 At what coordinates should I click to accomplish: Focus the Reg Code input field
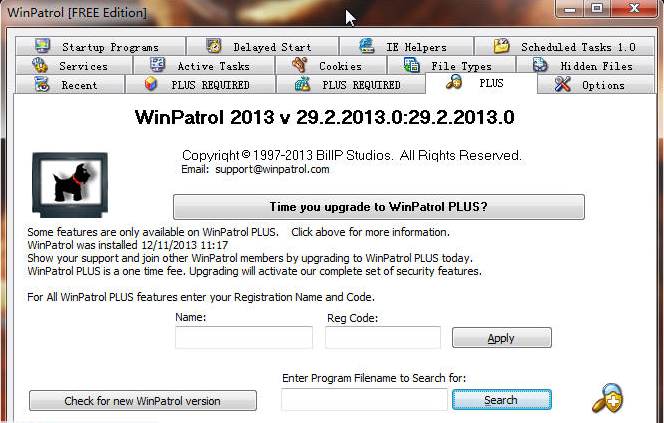coord(383,337)
